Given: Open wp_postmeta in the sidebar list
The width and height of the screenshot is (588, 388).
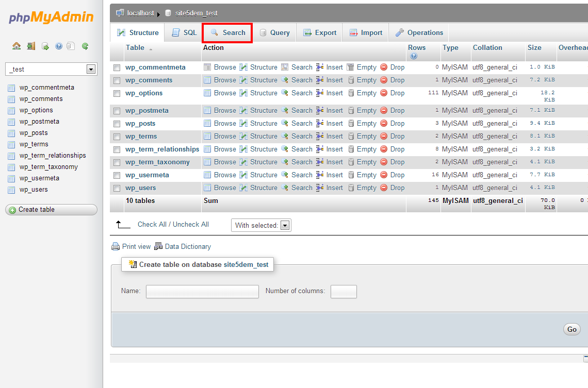Looking at the screenshot, I should click(39, 121).
